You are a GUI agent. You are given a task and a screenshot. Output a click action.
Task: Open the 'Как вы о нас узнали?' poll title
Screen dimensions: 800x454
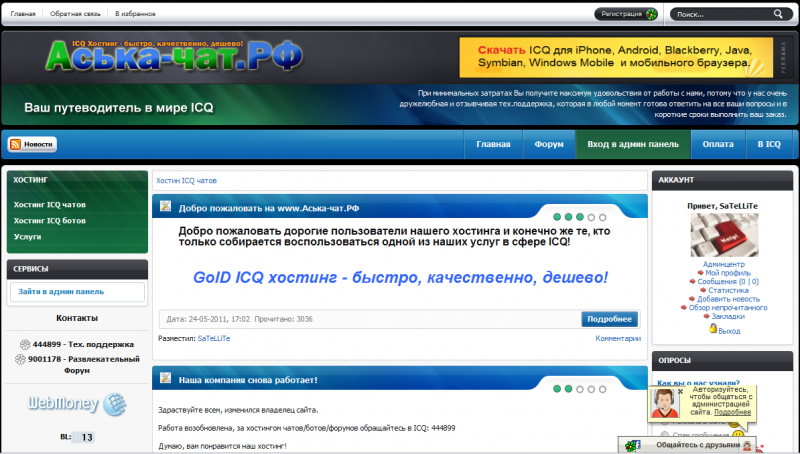click(698, 383)
